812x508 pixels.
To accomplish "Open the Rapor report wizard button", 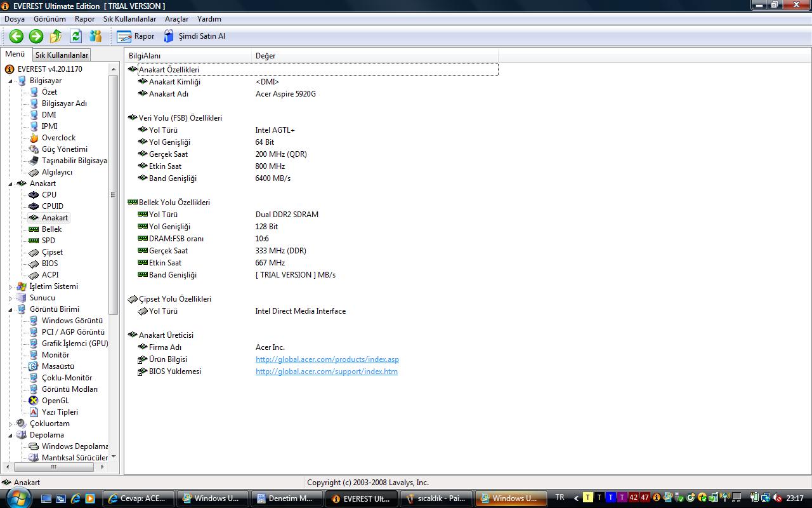I will [x=136, y=36].
